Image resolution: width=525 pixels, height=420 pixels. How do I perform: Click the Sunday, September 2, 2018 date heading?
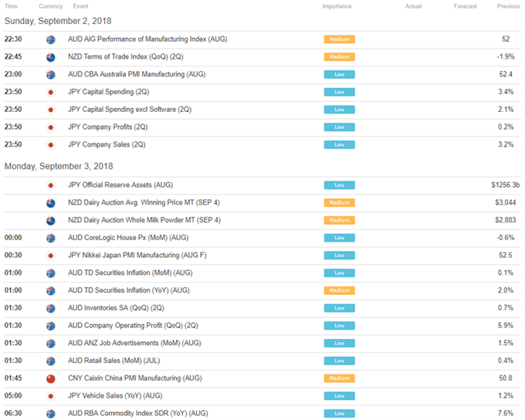click(58, 21)
